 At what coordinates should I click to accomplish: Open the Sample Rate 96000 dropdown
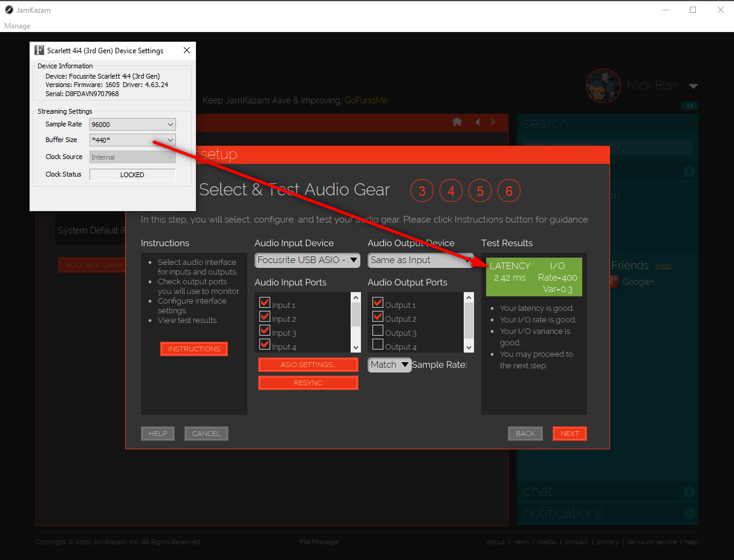tap(132, 125)
